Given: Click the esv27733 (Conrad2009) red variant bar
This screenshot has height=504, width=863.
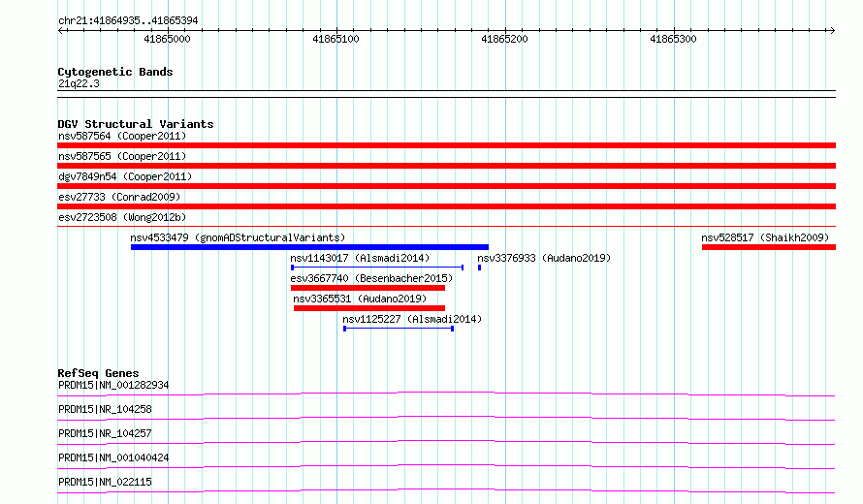Looking at the screenshot, I should tap(446, 206).
